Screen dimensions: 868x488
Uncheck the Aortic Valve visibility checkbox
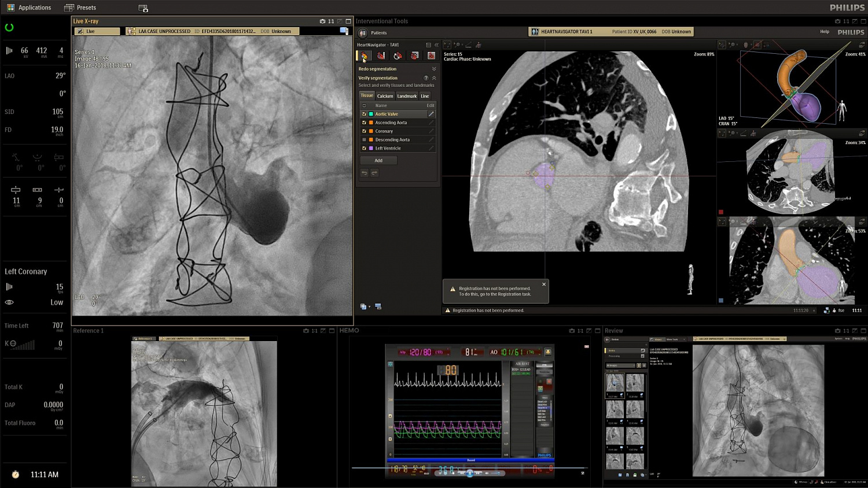coord(364,114)
